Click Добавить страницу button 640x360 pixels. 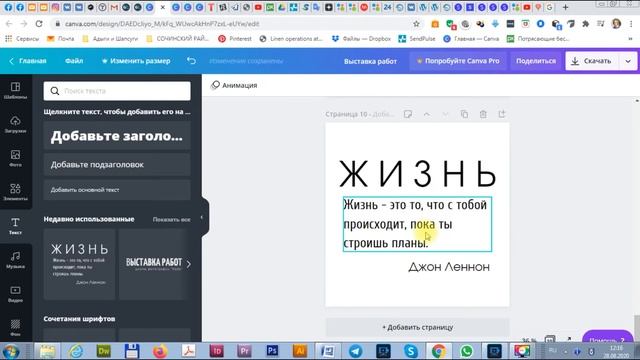pyautogui.click(x=418, y=327)
